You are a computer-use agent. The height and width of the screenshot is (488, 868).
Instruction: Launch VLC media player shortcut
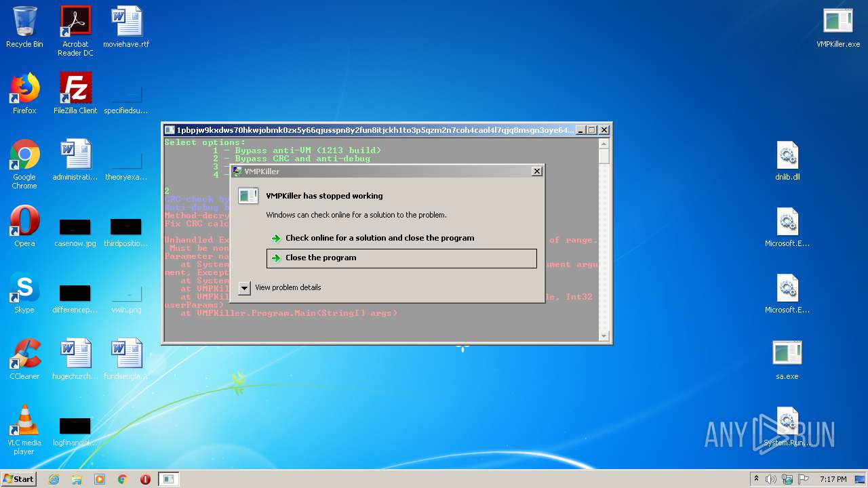pyautogui.click(x=24, y=430)
